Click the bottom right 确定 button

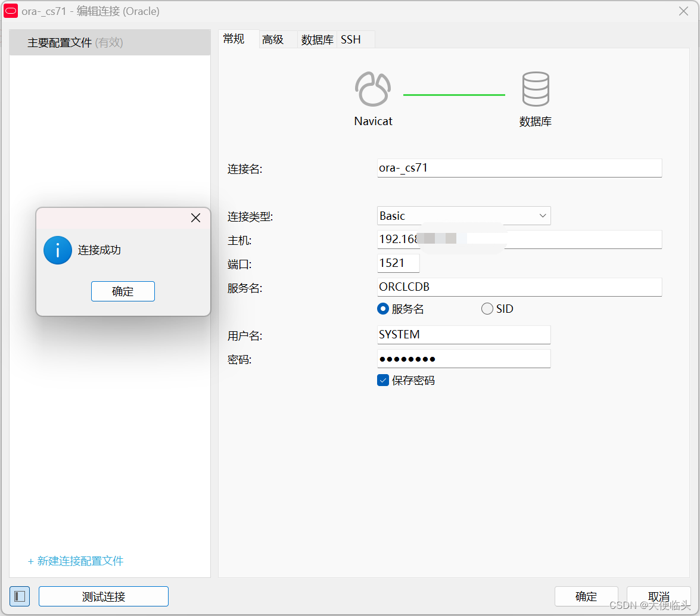pyautogui.click(x=586, y=596)
